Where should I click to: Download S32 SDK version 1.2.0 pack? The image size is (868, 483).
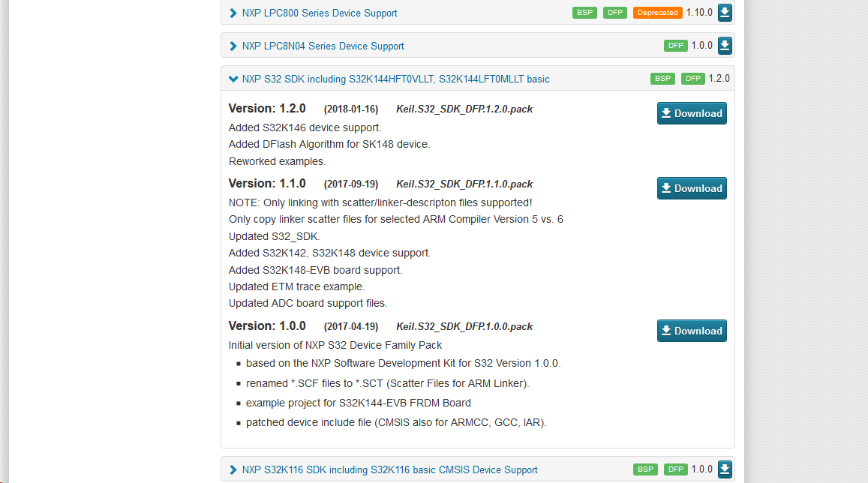pyautogui.click(x=692, y=113)
